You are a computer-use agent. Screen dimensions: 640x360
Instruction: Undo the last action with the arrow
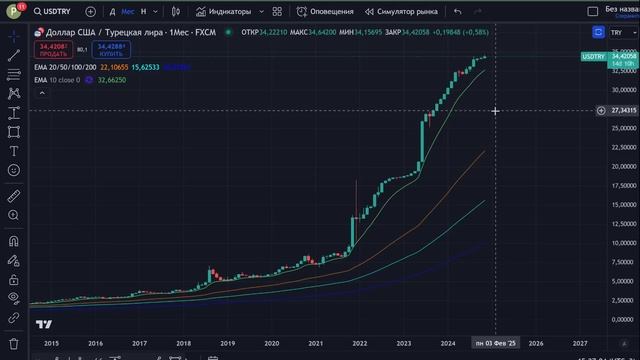pos(458,12)
